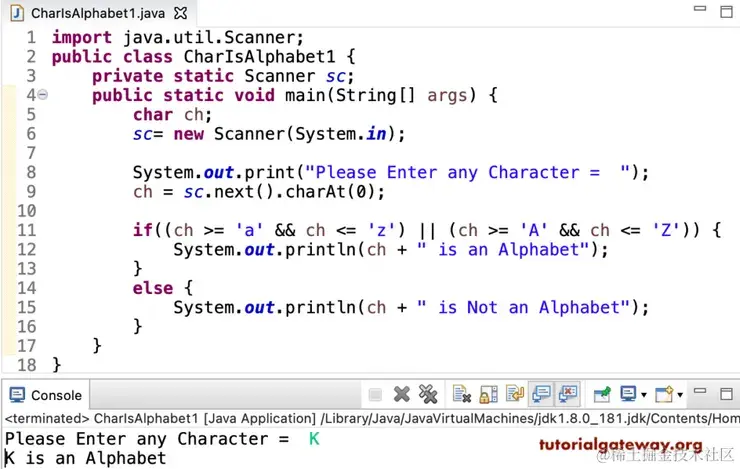The image size is (740, 469).
Task: Click 'CharIsAlphabet1' class name on line 2
Action: click(x=259, y=57)
